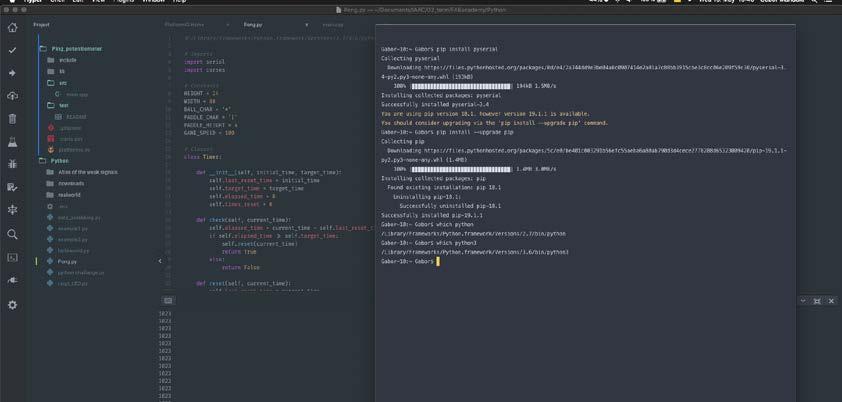Click the pyserial download progress bar

coord(461,86)
